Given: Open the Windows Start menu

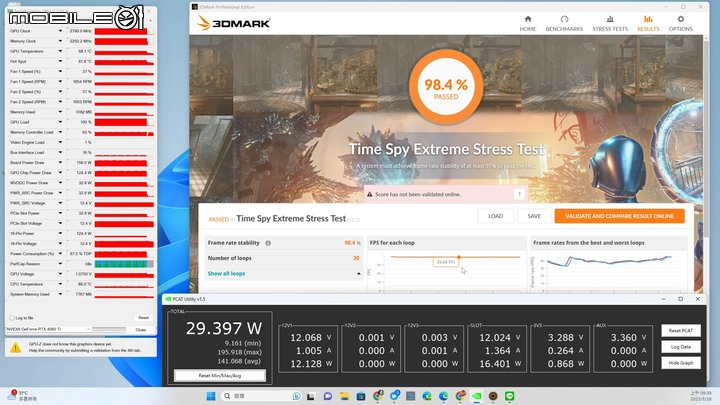Looking at the screenshot, I should click(x=211, y=396).
